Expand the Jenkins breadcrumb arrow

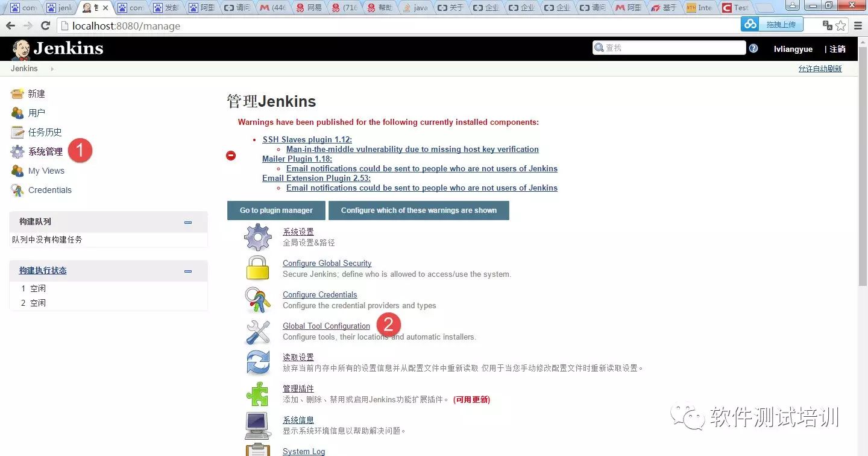pos(52,69)
